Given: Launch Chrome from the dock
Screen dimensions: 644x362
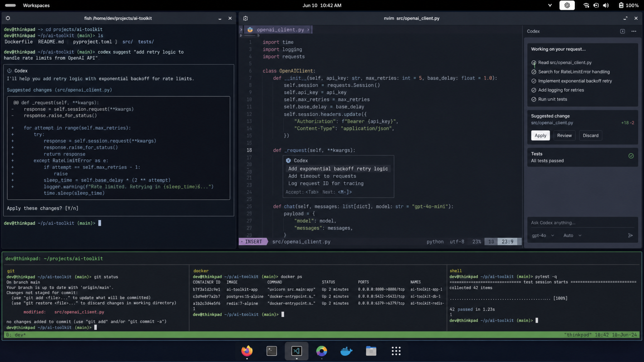Looking at the screenshot, I should point(321,351).
